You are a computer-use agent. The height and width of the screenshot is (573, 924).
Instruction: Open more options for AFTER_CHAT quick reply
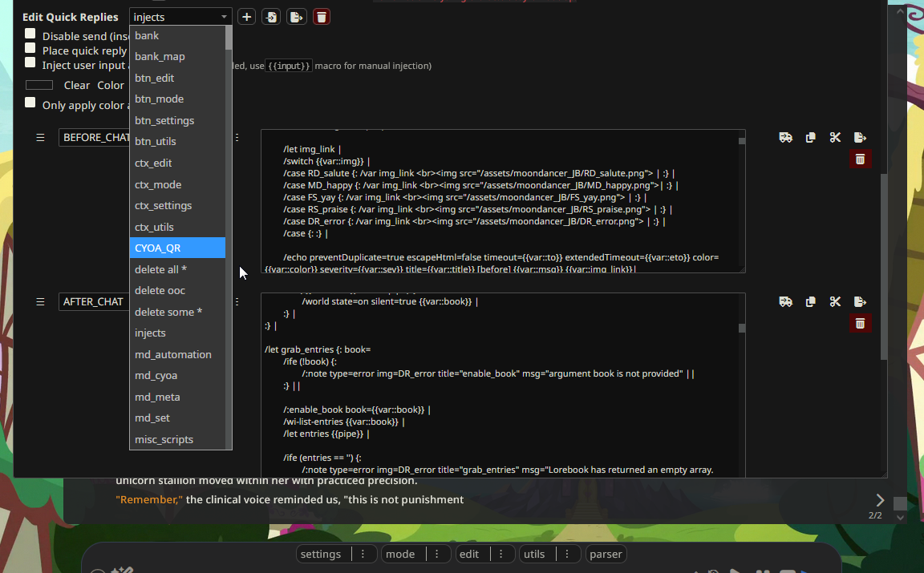(x=237, y=301)
